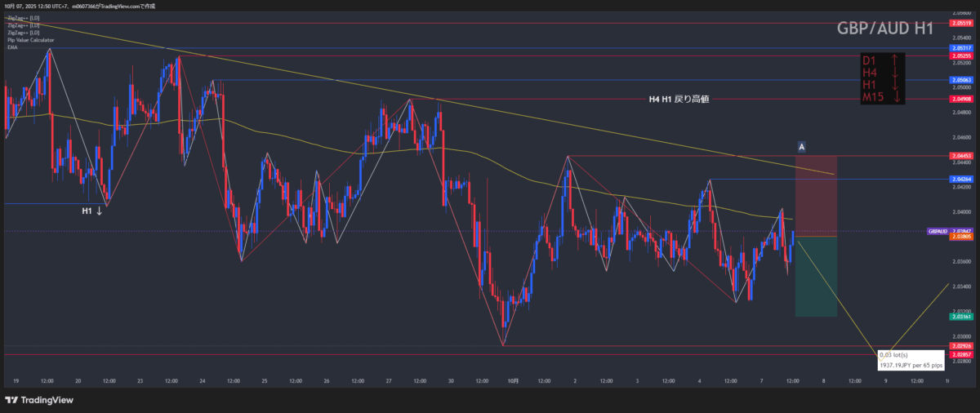Screen dimensions: 980x413
Task: Click the 0.03 lot(s) pip value box
Action: click(x=911, y=360)
